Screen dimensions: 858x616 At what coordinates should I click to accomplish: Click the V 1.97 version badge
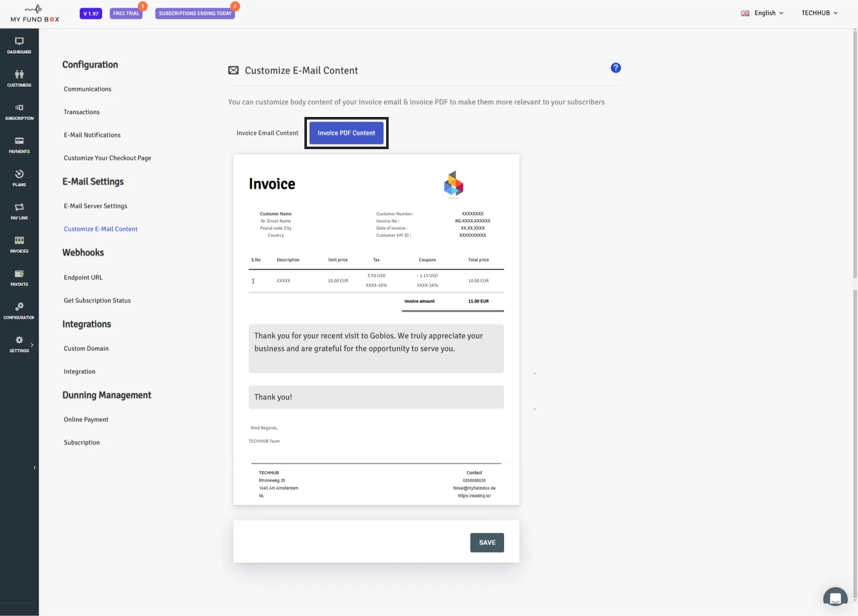point(91,13)
